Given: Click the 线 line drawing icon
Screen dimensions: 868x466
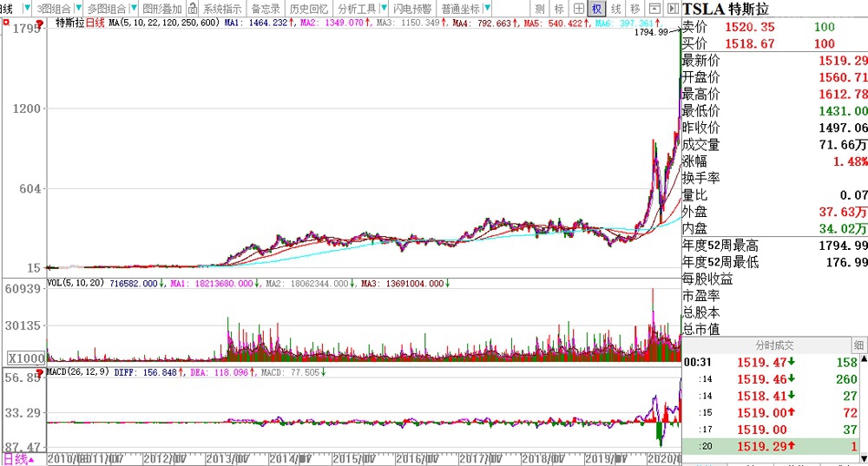Looking at the screenshot, I should click(x=615, y=8).
